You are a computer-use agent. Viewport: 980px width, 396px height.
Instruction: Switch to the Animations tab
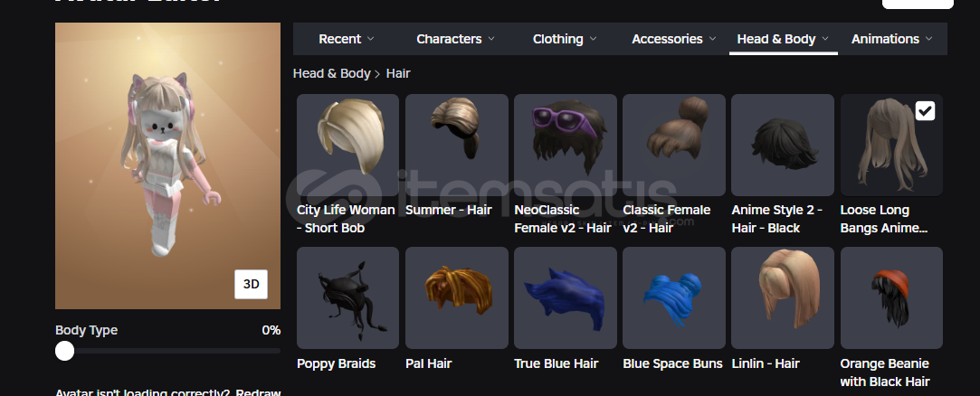tap(891, 39)
